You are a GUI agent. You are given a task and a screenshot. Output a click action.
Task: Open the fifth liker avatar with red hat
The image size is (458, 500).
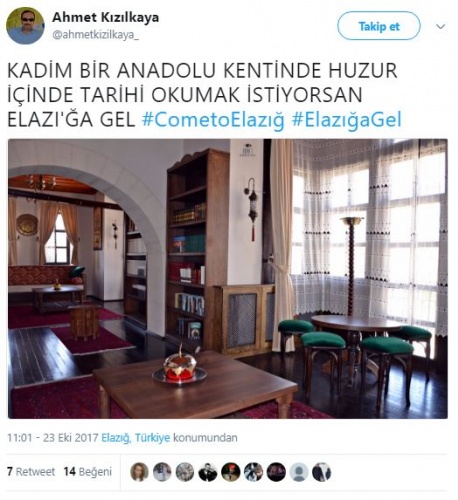[231, 472]
